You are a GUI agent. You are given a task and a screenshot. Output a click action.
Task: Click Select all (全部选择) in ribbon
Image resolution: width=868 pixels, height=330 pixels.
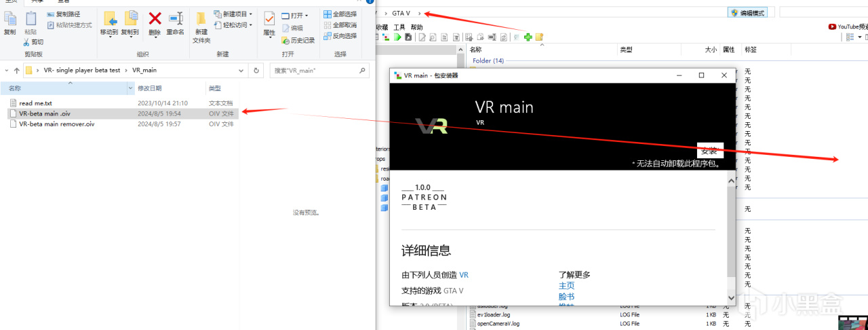coord(340,14)
